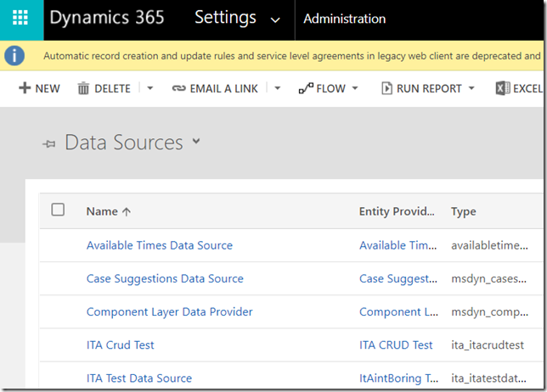The image size is (547, 392).
Task: Click the deprecation notice banner text
Action: (292, 56)
